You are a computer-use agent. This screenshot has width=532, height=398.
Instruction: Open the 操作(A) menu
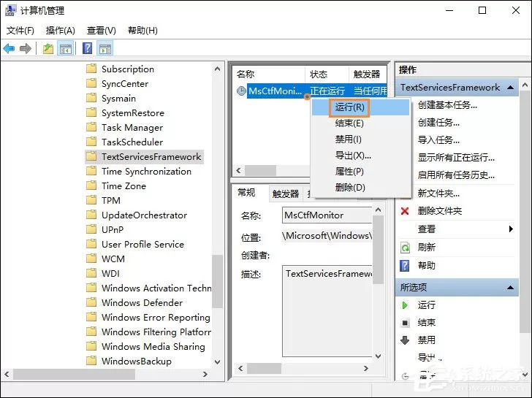61,31
